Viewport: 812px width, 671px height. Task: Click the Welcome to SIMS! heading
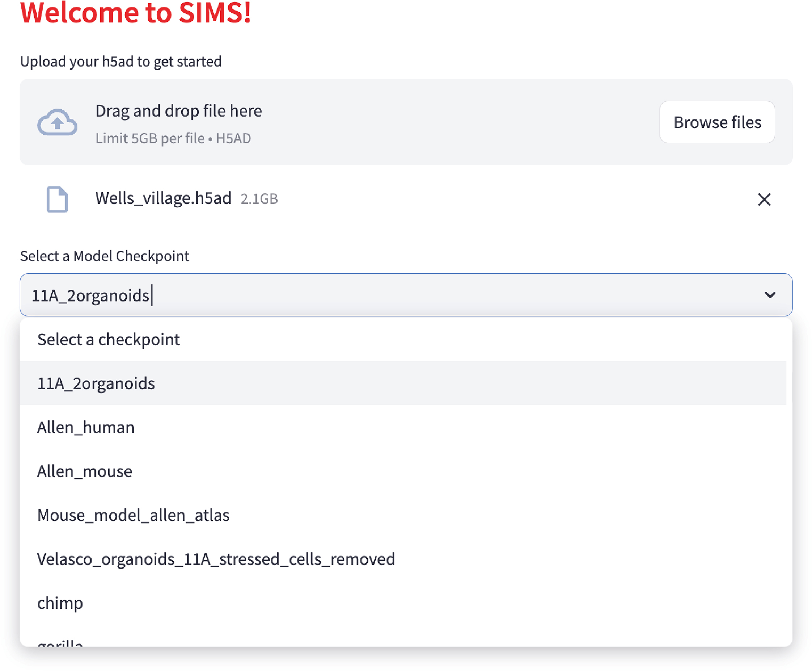point(135,13)
